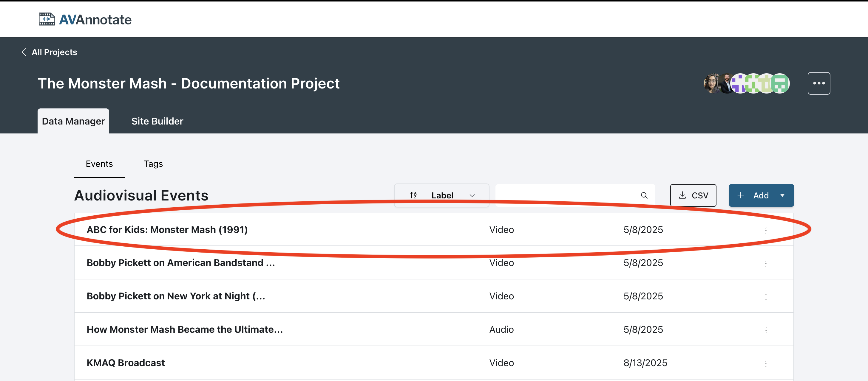Open kebab menu for KMAQ Broadcast row

point(766,363)
